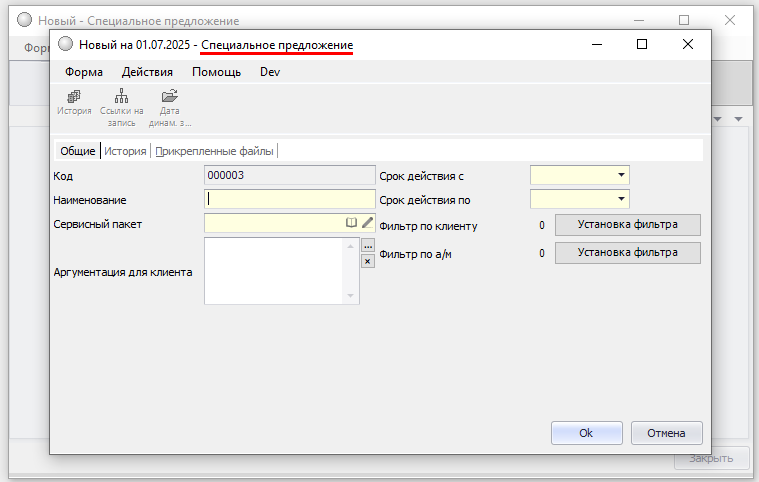759x482 pixels.
Task: Expand the Срок действия по date dropdown
Action: [621, 199]
